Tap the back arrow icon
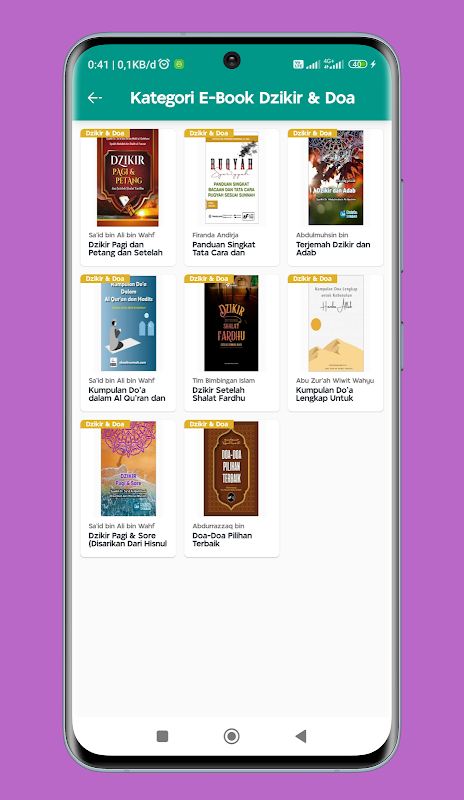The height and width of the screenshot is (800, 464). point(95,97)
